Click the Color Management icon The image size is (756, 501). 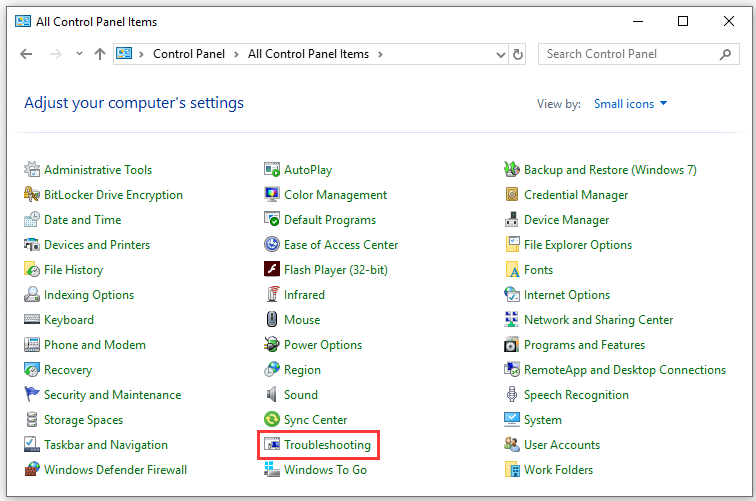272,194
